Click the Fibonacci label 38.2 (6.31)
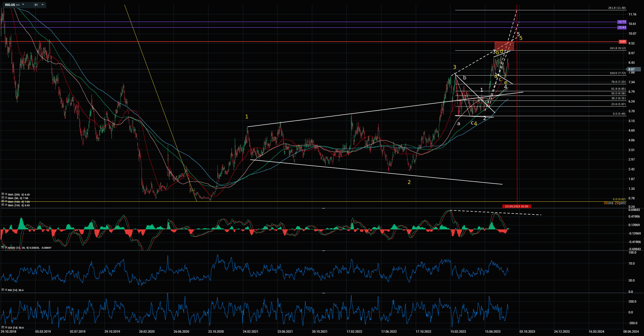Image resolution: width=644 pixels, height=336 pixels. point(619,98)
